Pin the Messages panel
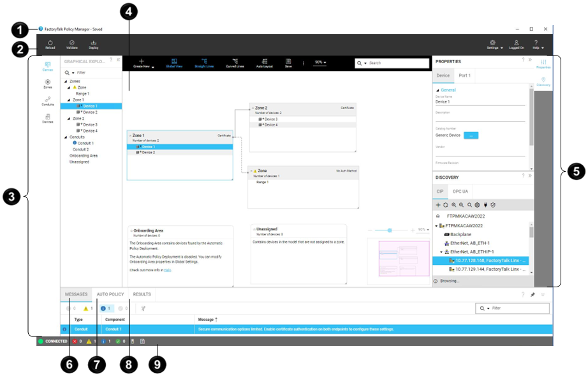 coord(533,295)
